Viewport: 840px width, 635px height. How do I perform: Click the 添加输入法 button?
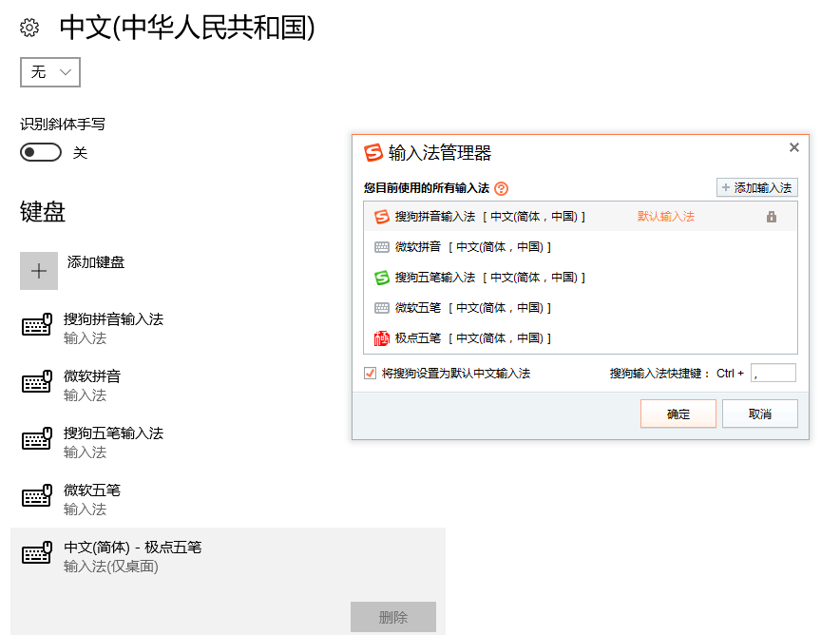pos(757,187)
